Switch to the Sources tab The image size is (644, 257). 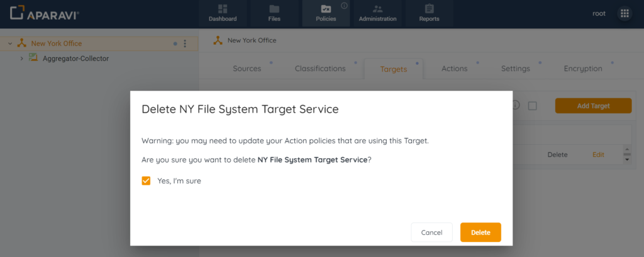click(x=247, y=69)
